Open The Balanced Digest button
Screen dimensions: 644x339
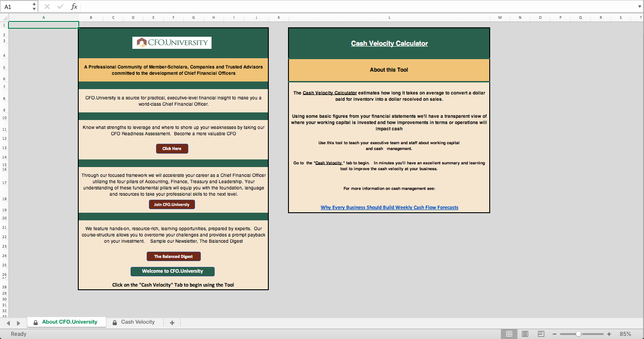point(174,257)
